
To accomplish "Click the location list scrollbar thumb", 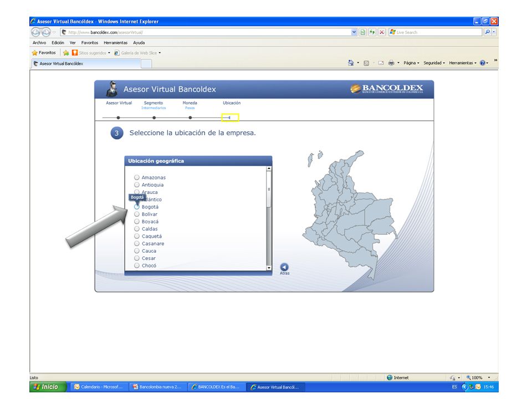I will [x=269, y=190].
